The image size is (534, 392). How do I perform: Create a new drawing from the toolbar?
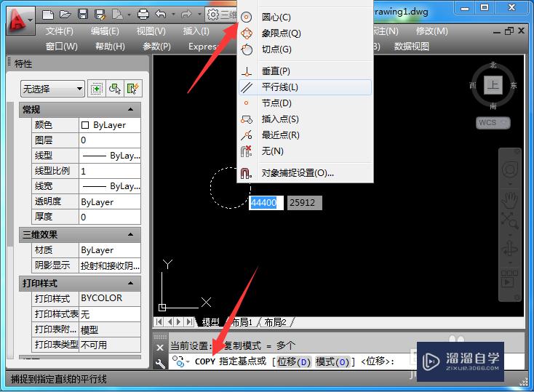48,15
